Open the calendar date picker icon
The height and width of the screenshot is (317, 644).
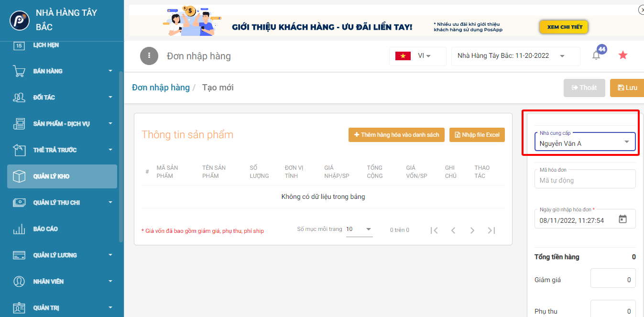[622, 219]
